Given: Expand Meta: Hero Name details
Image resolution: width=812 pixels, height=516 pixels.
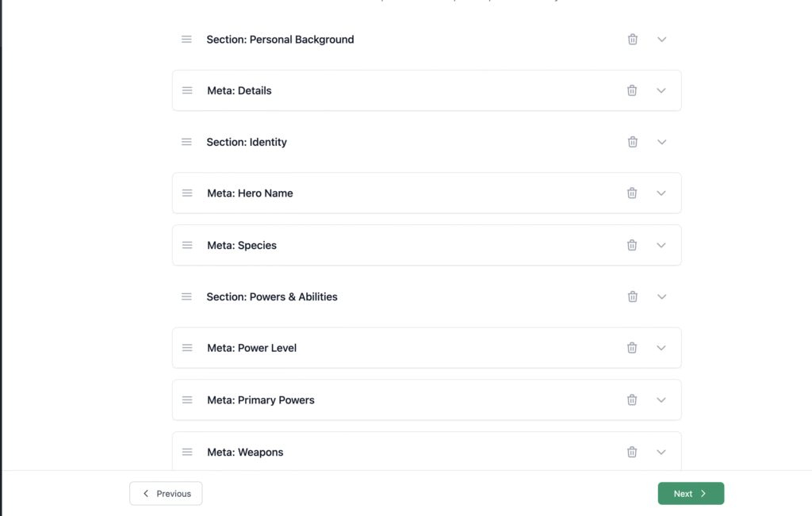Looking at the screenshot, I should pyautogui.click(x=661, y=193).
